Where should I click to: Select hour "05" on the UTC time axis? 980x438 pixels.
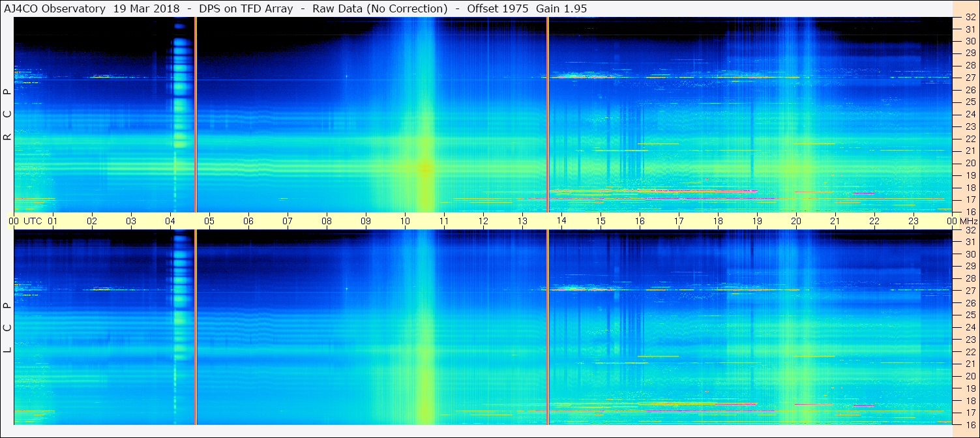tap(209, 221)
